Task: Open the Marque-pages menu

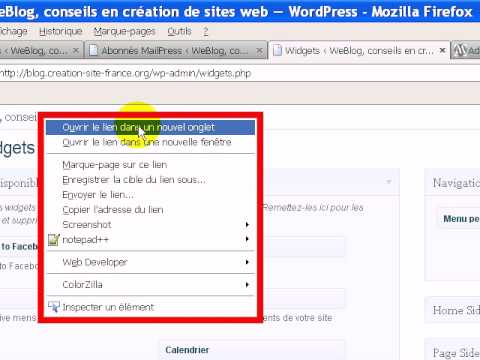Action: point(125,31)
